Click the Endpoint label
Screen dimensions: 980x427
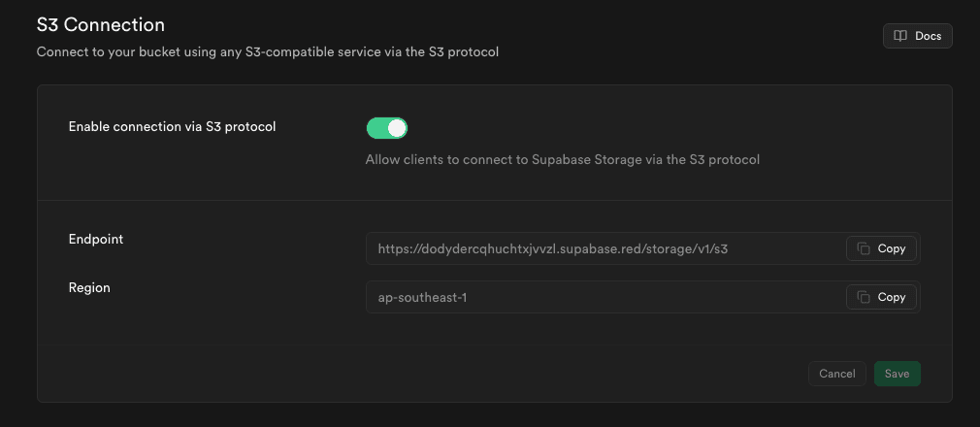coord(96,240)
